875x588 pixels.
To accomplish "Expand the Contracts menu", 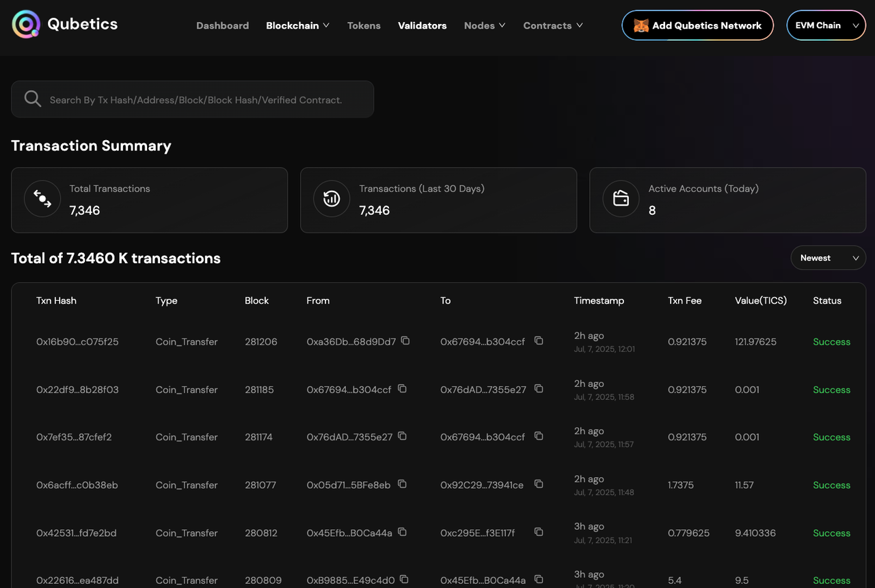I will pos(553,25).
